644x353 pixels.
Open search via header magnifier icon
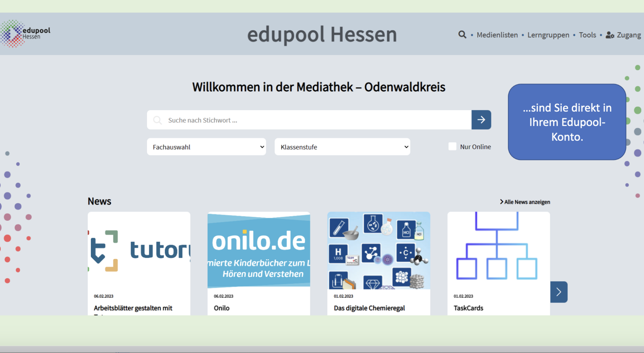462,35
